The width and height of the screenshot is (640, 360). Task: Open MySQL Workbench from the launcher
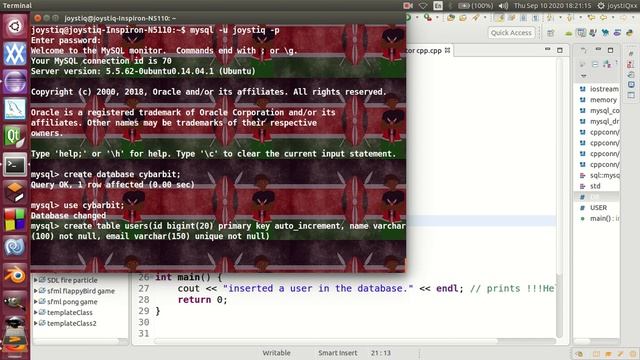pos(15,109)
